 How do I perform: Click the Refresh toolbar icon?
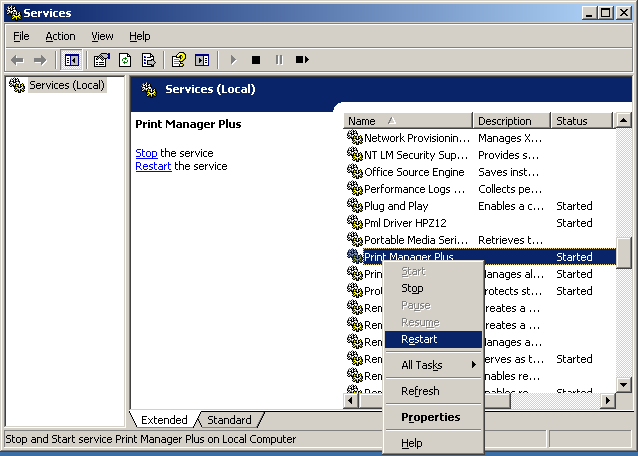[x=125, y=60]
